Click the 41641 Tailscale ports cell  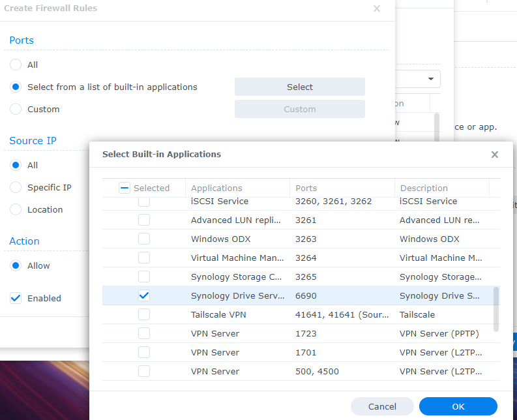click(x=342, y=315)
